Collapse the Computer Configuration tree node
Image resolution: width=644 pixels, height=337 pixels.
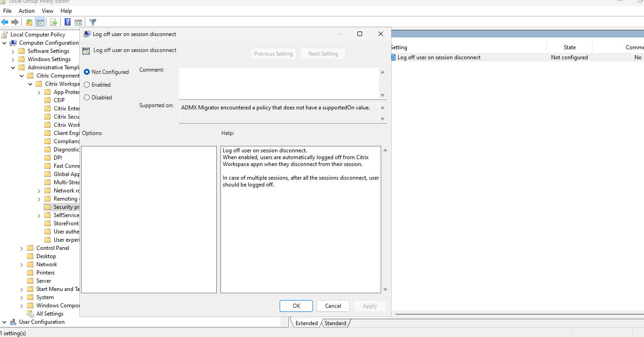(5, 43)
